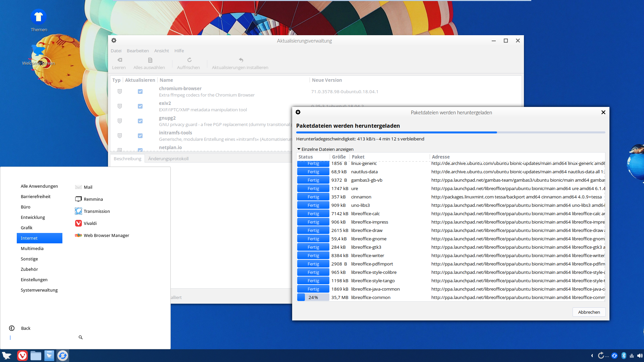Click the volume icon in system tray
Viewport: 644px width, 362px height.
click(x=640, y=356)
